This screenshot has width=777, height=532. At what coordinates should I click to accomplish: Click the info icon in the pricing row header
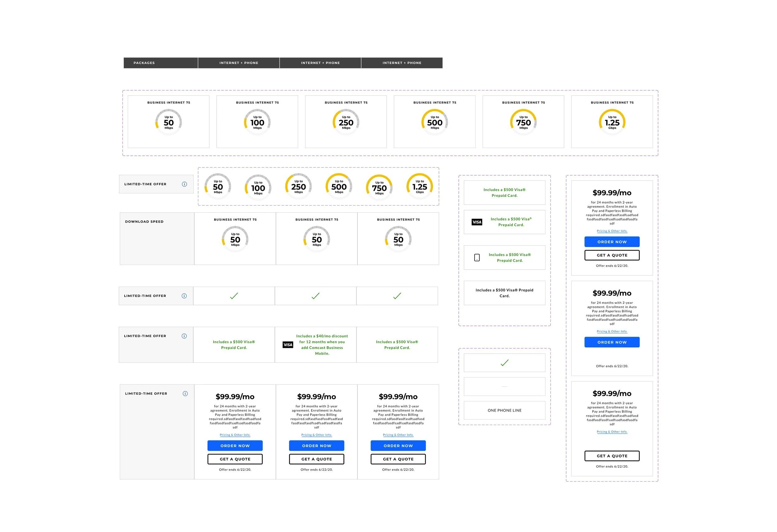click(x=185, y=394)
